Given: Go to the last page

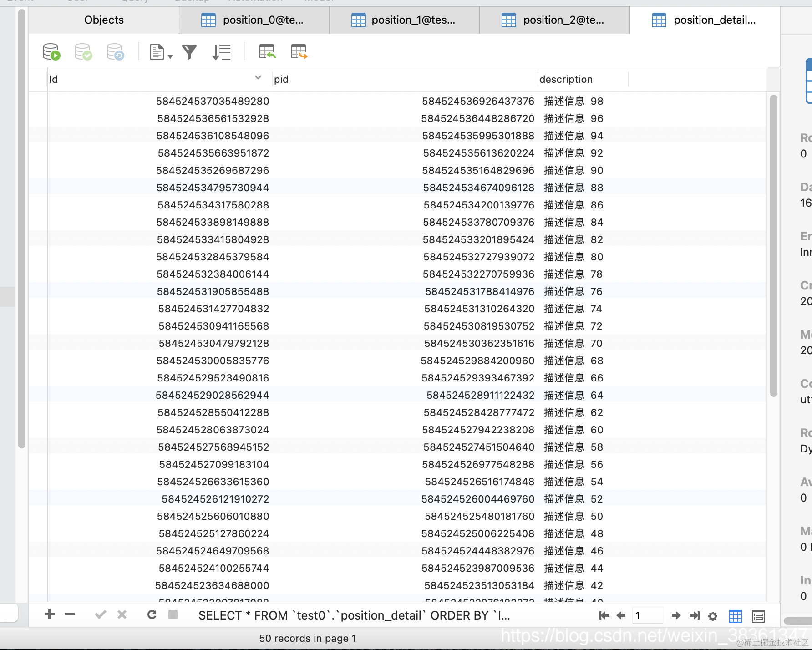Looking at the screenshot, I should click(695, 616).
